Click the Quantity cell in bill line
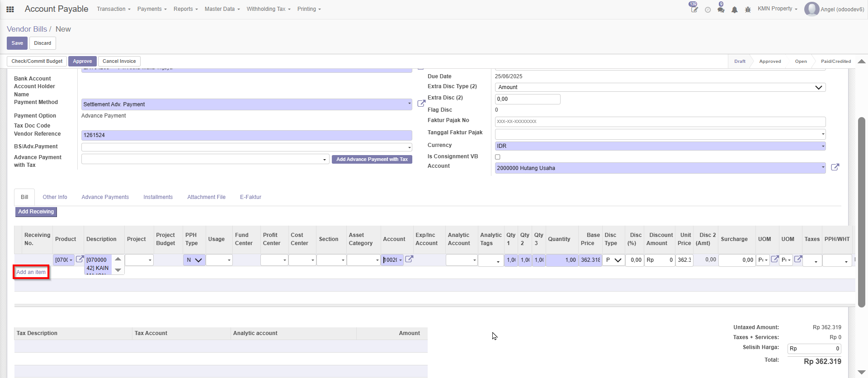Screen dimensions: 868x378 point(562,260)
